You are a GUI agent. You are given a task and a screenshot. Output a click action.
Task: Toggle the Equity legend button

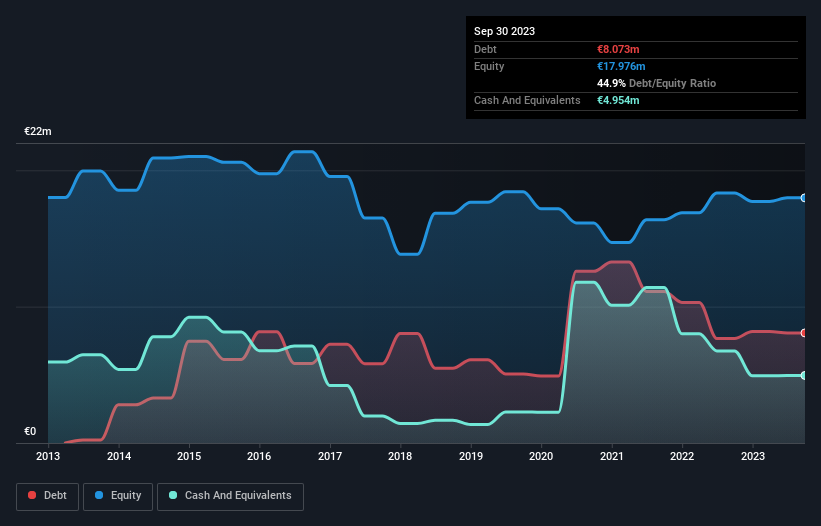click(x=118, y=496)
